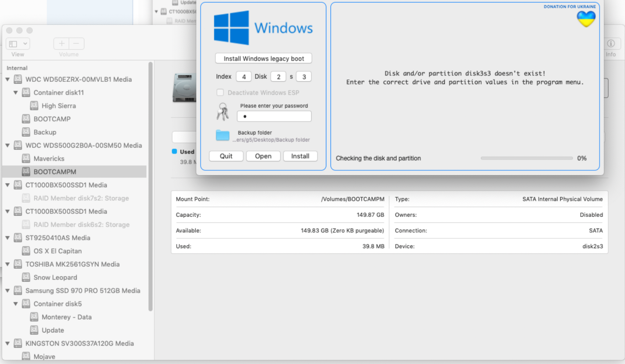This screenshot has width=625, height=364.
Task: Click the add volume plus icon
Action: pos(62,43)
